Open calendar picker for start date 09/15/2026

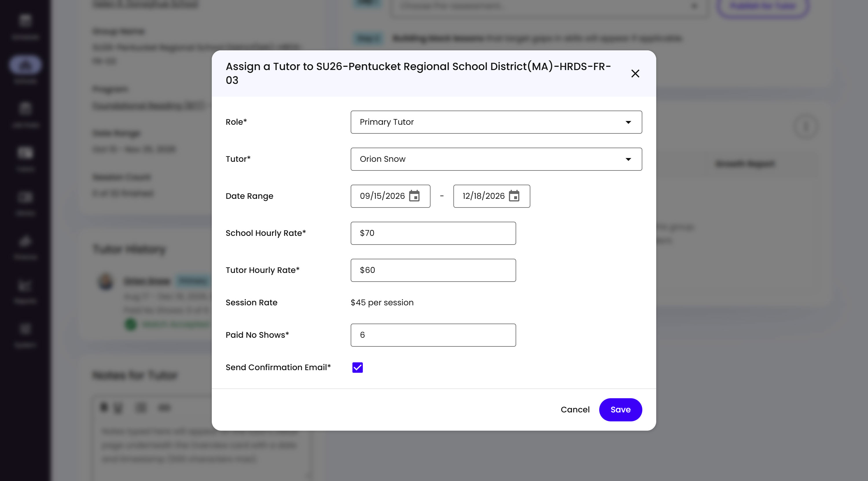click(x=414, y=196)
